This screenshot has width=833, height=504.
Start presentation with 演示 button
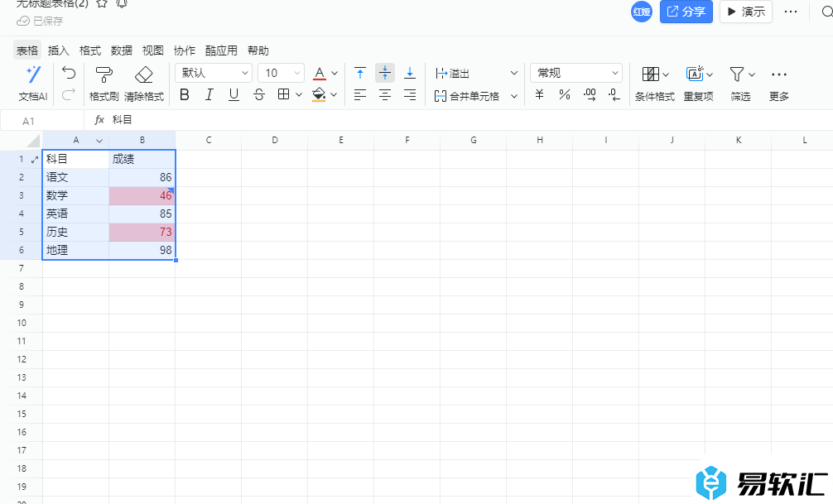tap(746, 12)
